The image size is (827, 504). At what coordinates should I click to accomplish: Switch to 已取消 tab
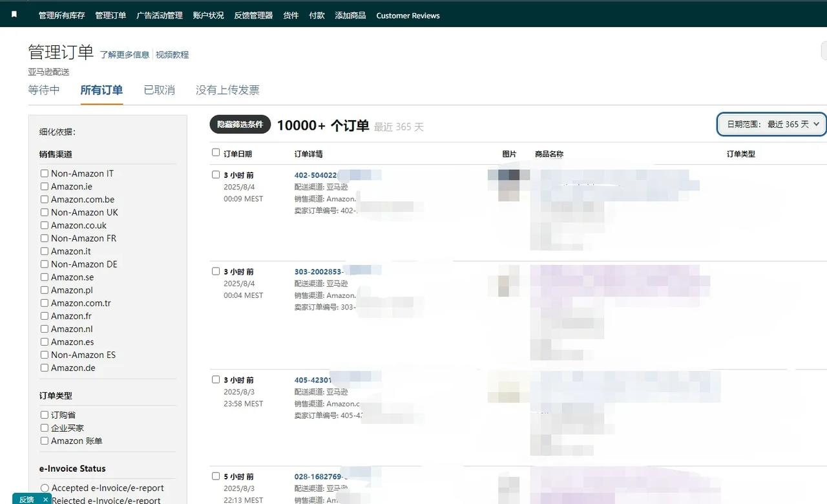pyautogui.click(x=159, y=90)
